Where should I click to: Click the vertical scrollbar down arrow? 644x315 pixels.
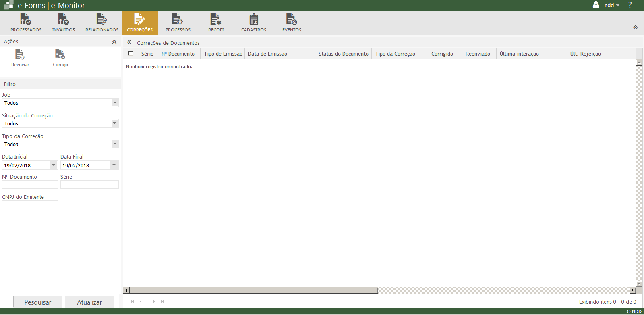coord(639,284)
